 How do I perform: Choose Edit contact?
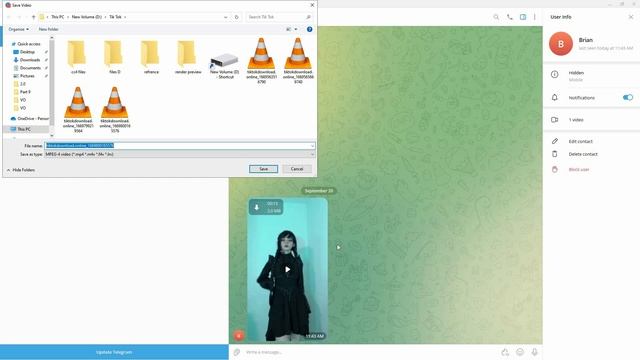pyautogui.click(x=580, y=141)
